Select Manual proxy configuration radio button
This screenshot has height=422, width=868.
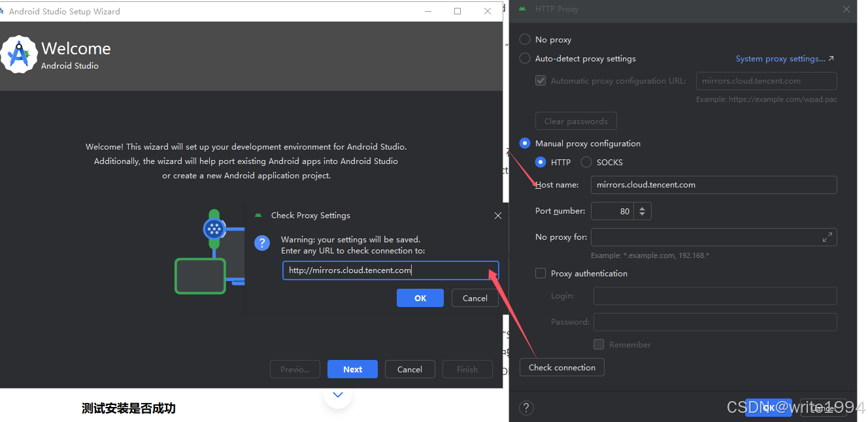click(525, 143)
